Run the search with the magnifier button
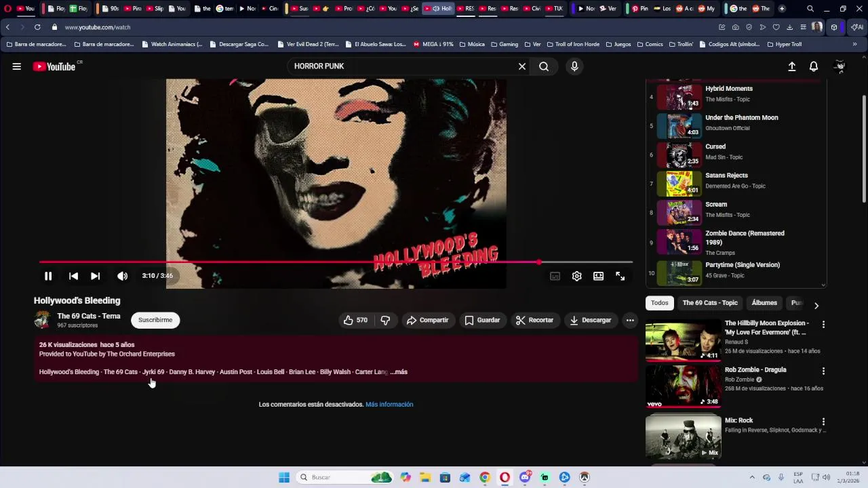 coord(544,66)
